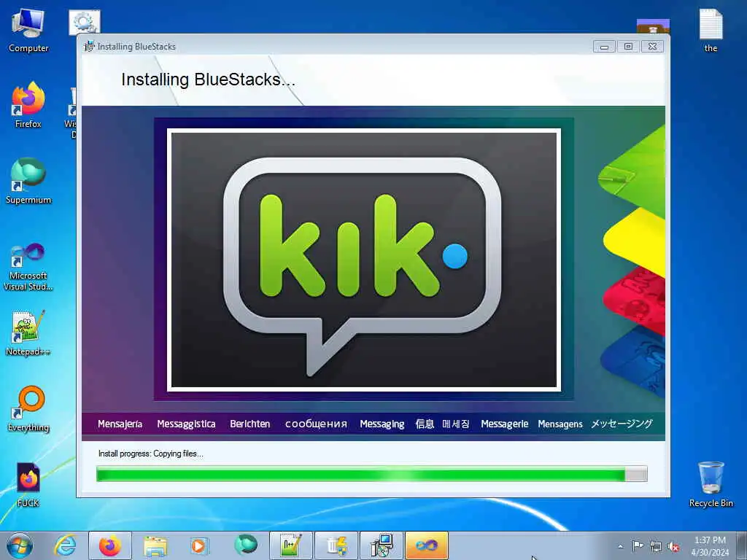Screen dimensions: 747x560
Task: Click the Kik app promotional image
Action: point(364,260)
